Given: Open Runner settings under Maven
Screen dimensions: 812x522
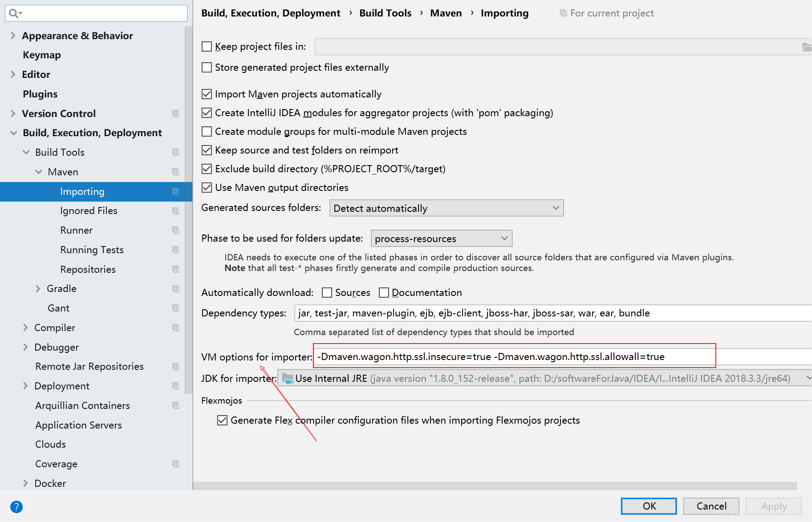Looking at the screenshot, I should point(76,230).
